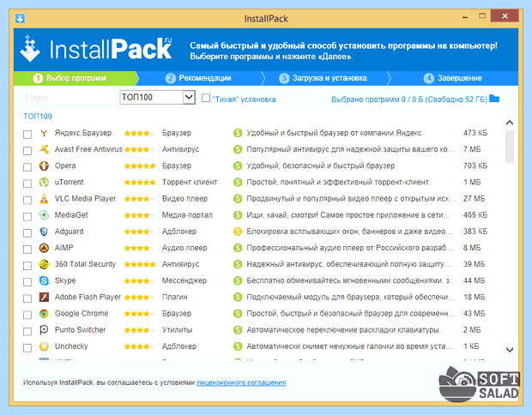Enable the "Тихая" установка checkbox
This screenshot has height=415, width=532.
coord(206,98)
